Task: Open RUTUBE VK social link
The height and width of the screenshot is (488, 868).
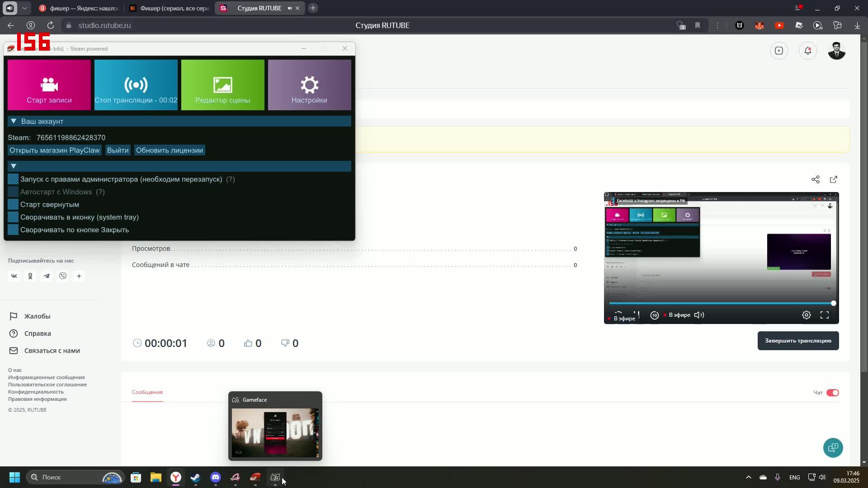Action: pos(14,276)
